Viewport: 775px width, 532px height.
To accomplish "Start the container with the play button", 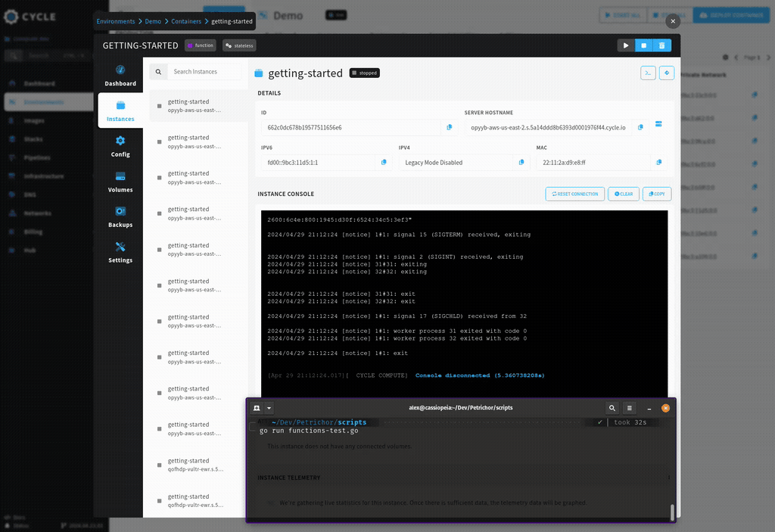I will pos(626,45).
